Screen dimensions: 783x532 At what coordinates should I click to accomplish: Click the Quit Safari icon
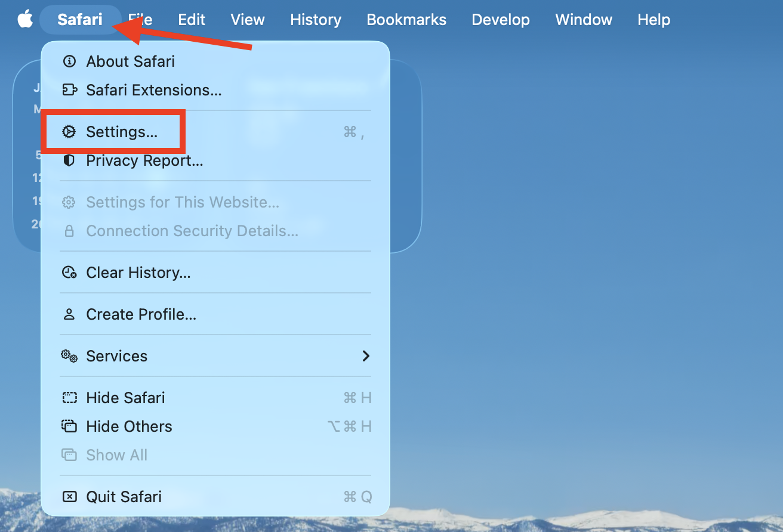pos(69,496)
